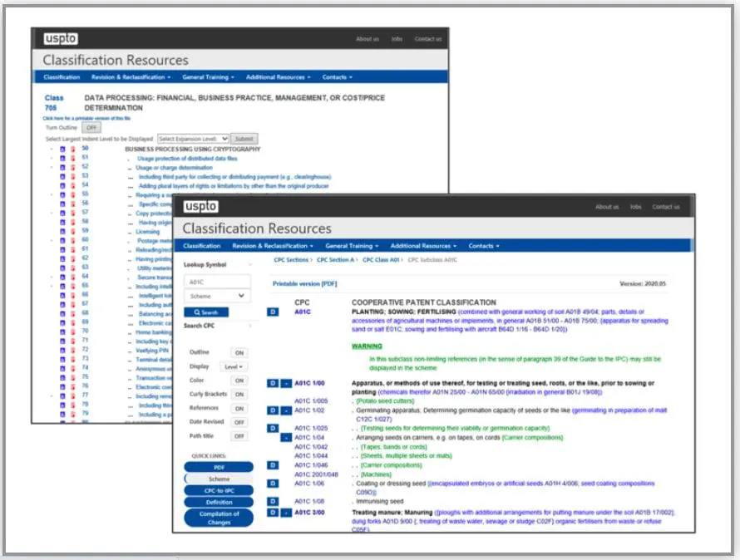The image size is (740, 560).
Task: Click the PDF quick link button
Action: (x=219, y=468)
